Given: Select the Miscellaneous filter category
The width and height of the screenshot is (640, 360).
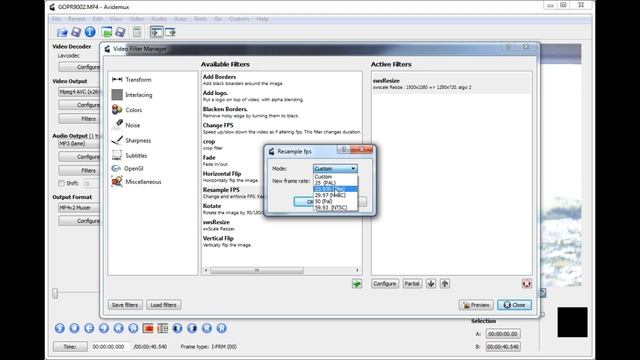Looking at the screenshot, I should pos(136,182).
